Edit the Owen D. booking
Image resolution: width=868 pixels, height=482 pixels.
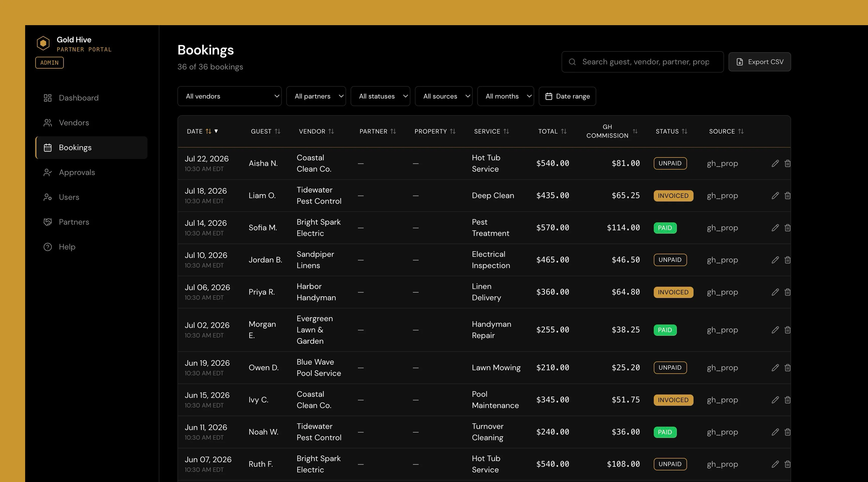[x=775, y=367]
